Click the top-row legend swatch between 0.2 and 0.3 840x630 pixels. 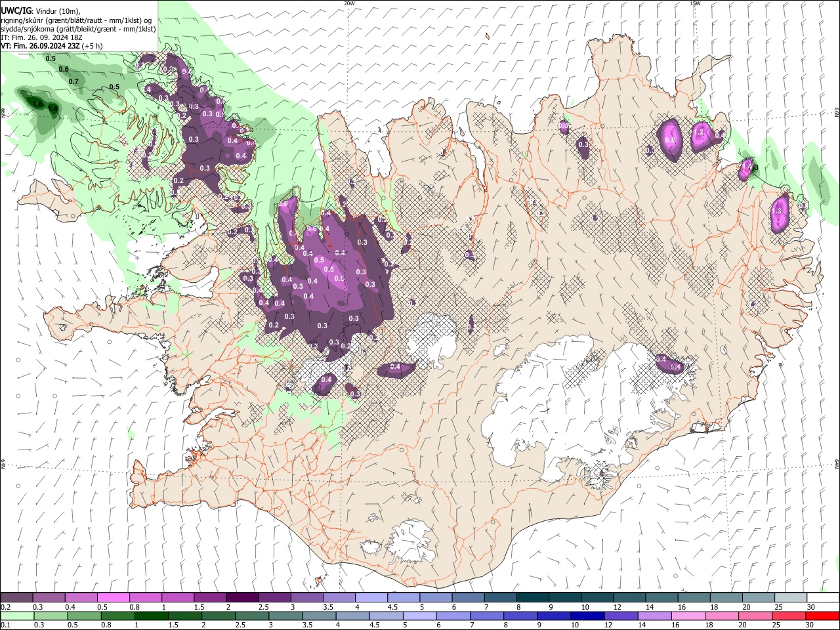click(16, 598)
